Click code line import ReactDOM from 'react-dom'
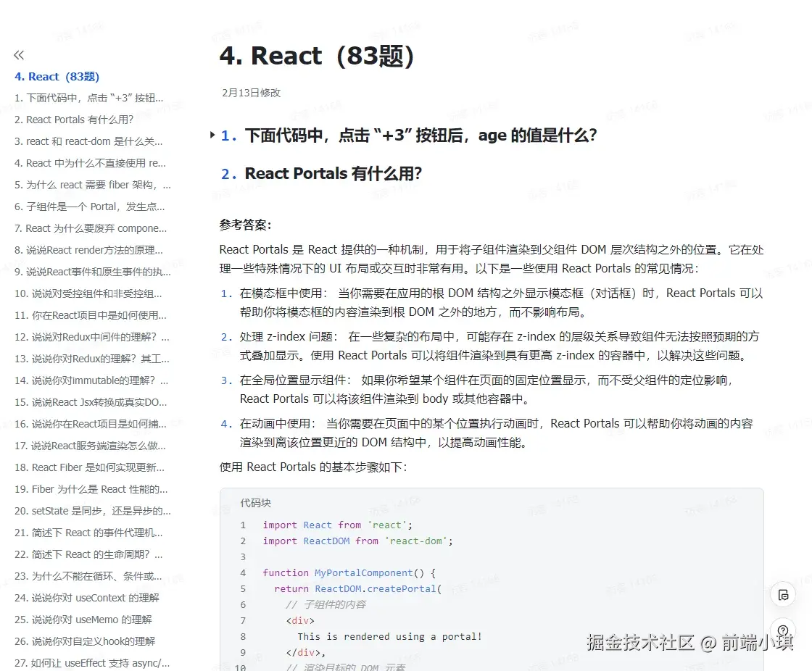 click(x=357, y=541)
